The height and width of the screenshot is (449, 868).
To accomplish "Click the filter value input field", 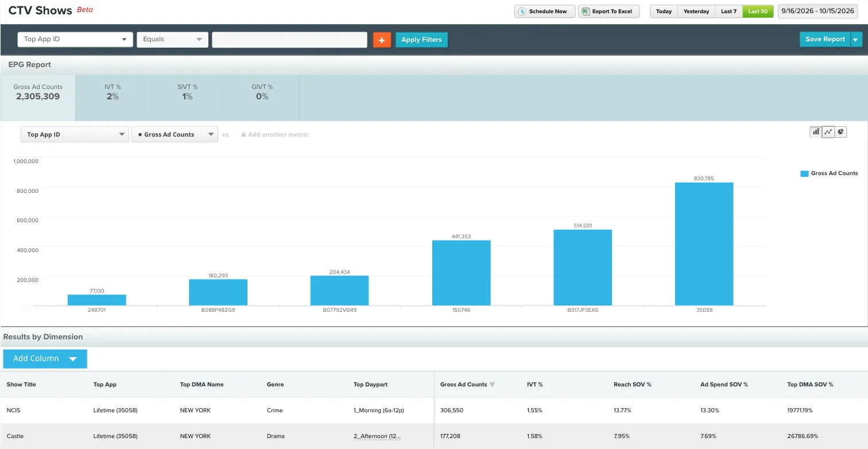I will pyautogui.click(x=289, y=40).
